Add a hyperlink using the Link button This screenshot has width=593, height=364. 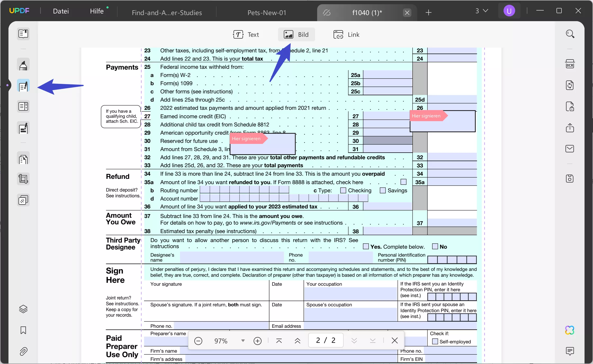click(346, 34)
